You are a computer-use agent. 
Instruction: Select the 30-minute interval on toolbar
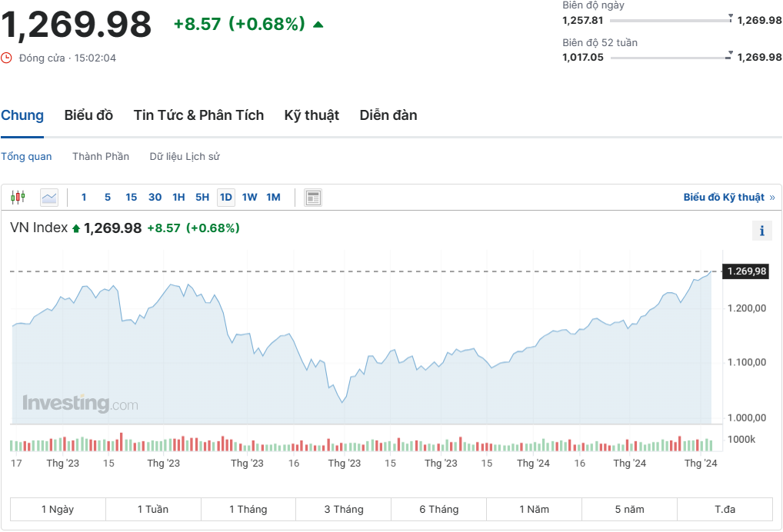[155, 197]
